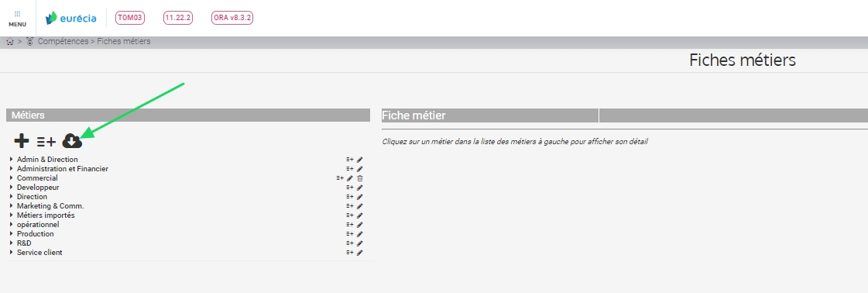Image resolution: width=868 pixels, height=293 pixels.
Task: Add sub-item to Commercial
Action: point(340,178)
